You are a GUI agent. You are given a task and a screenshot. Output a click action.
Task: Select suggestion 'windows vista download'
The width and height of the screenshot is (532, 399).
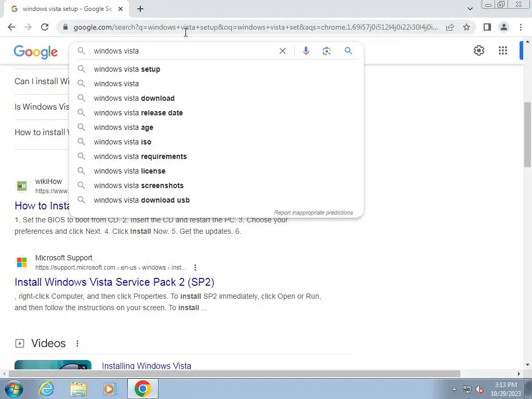[216, 98]
